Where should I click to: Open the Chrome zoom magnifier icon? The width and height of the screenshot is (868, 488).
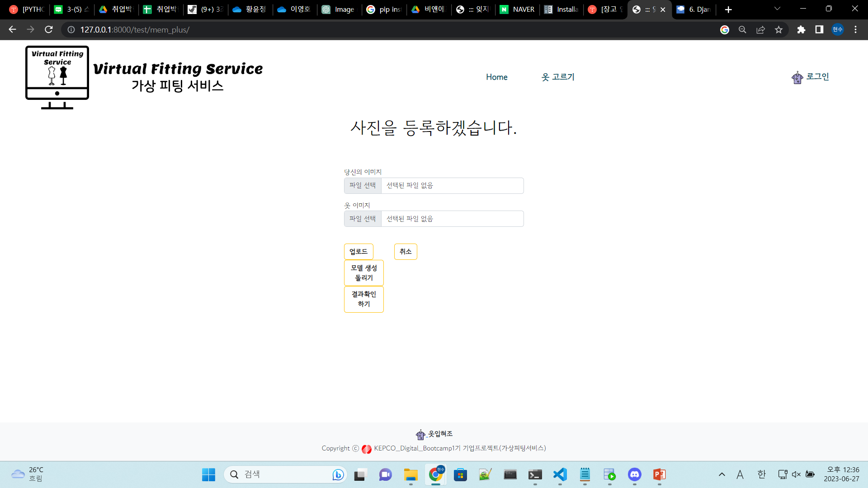point(742,29)
